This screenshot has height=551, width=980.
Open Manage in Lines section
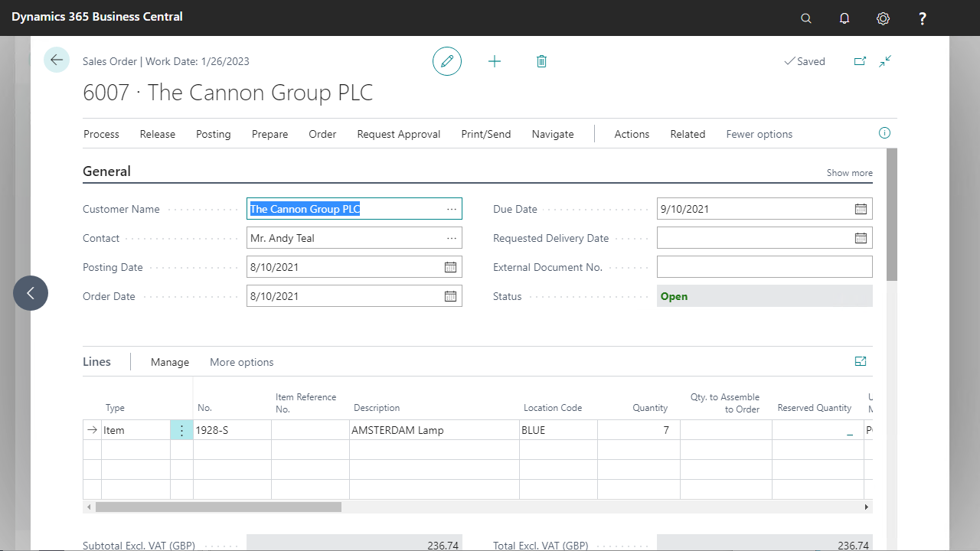tap(170, 362)
